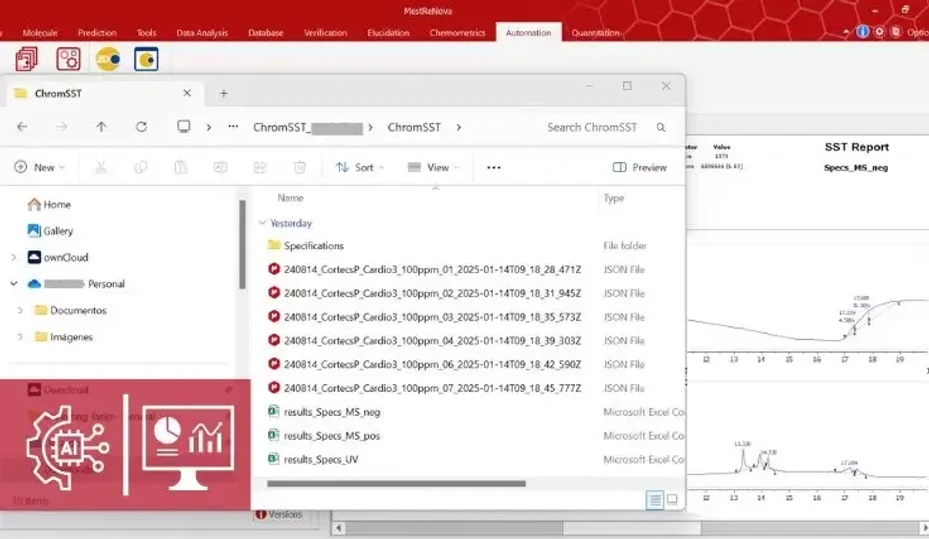Click the Copy icon in Explorer toolbar
This screenshot has width=929, height=539.
coord(140,168)
